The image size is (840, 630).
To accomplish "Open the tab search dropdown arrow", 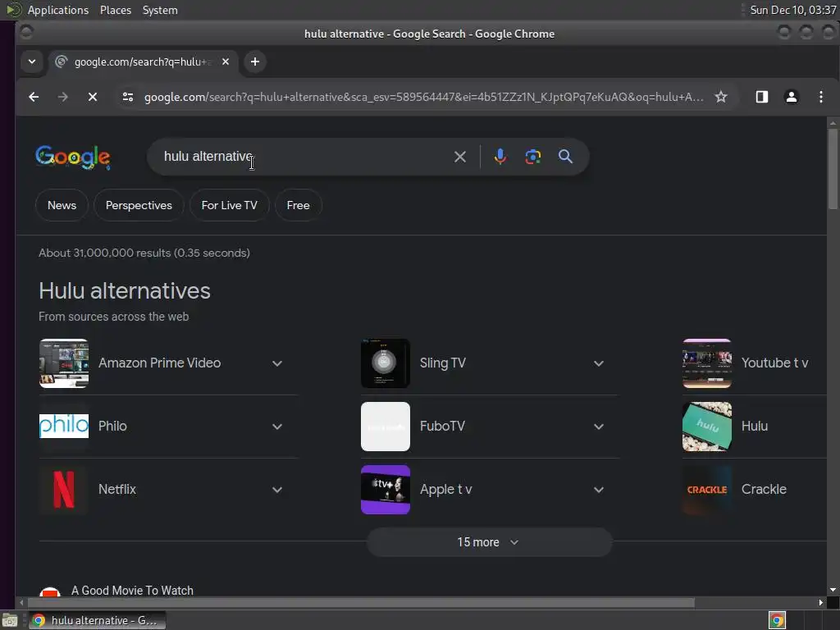I will 32,62.
